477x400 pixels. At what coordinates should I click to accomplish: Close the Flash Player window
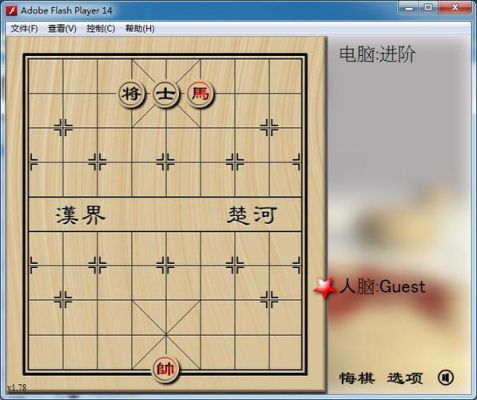455,8
